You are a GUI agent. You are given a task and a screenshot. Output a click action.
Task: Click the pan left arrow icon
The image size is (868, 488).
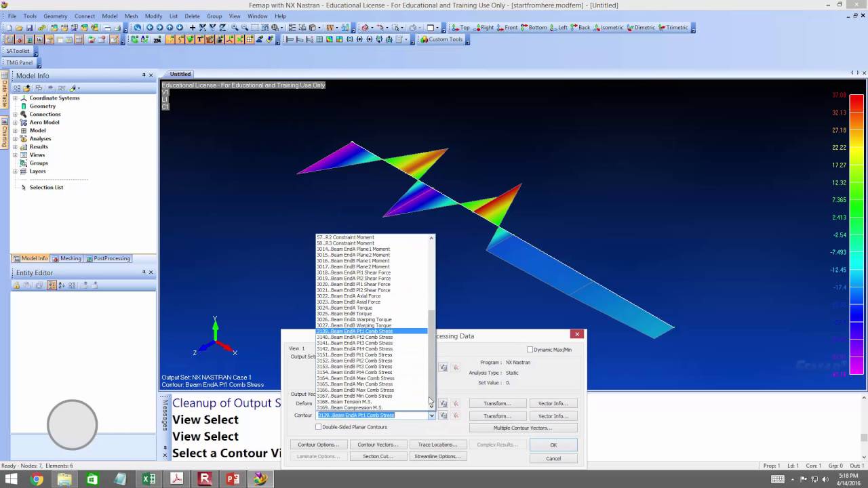tap(150, 28)
